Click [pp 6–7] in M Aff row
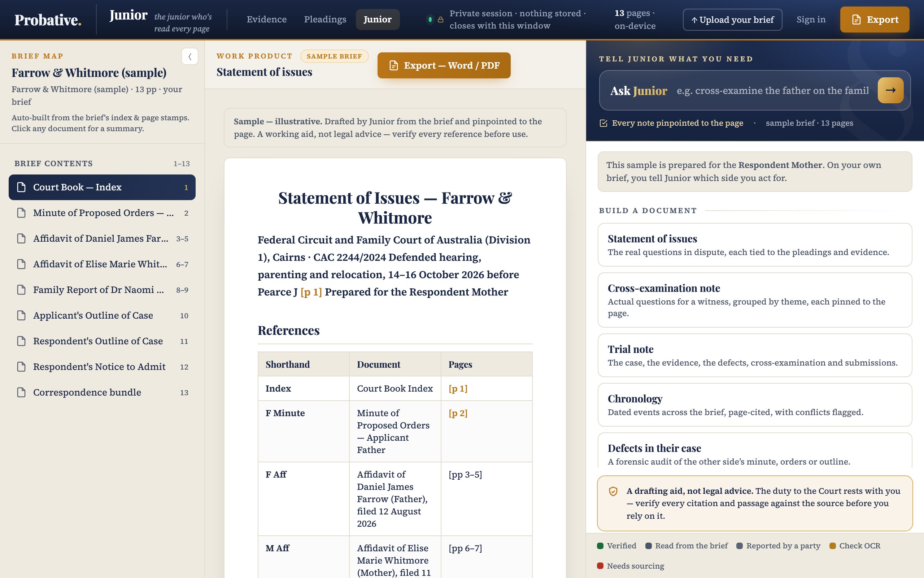 click(x=465, y=548)
